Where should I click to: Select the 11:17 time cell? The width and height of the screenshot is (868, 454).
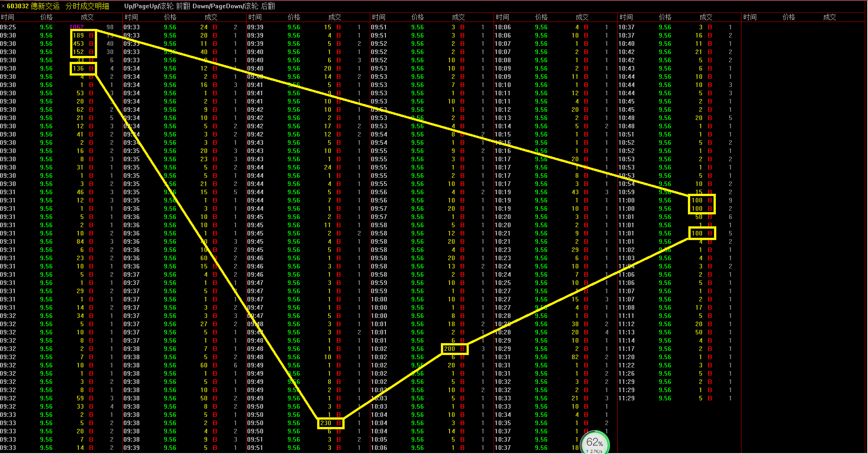[x=626, y=349]
